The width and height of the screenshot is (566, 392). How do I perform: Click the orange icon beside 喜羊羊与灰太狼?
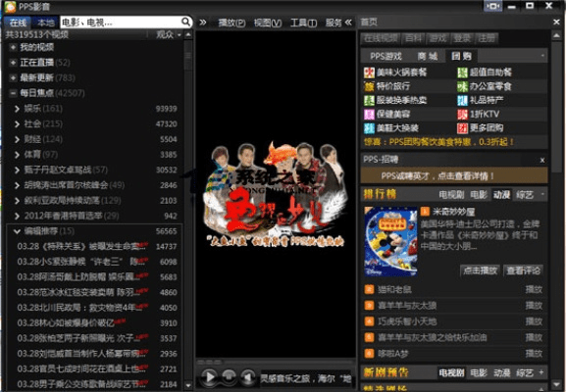(x=369, y=306)
